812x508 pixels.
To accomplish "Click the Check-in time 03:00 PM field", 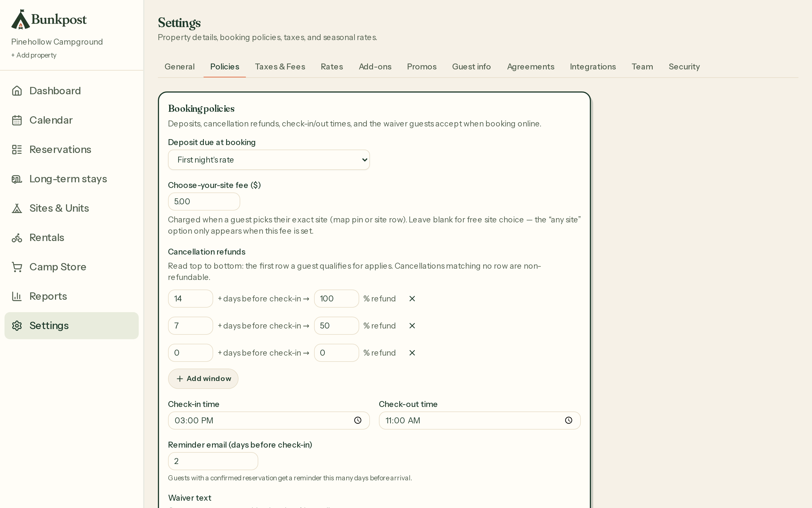I will point(269,420).
